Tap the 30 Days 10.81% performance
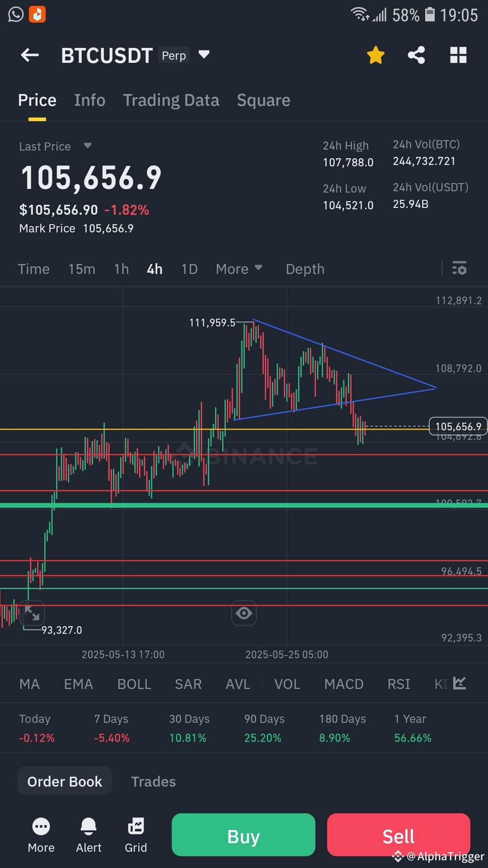This screenshot has width=488, height=868. 189,728
